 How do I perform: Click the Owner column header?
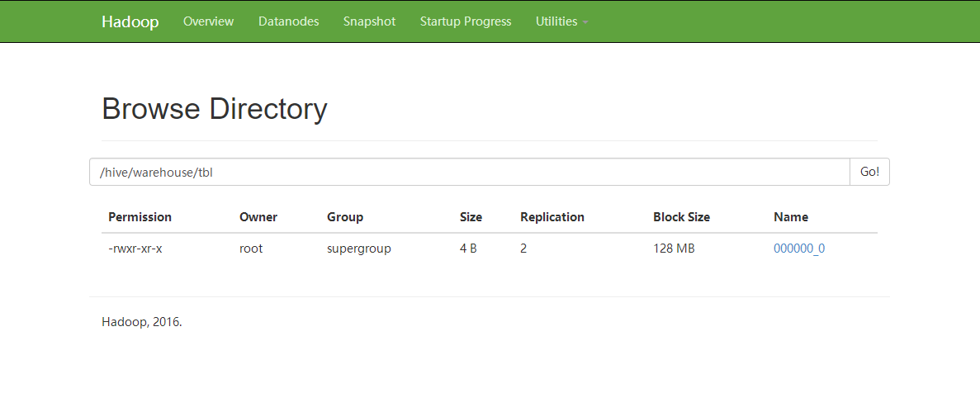point(258,217)
